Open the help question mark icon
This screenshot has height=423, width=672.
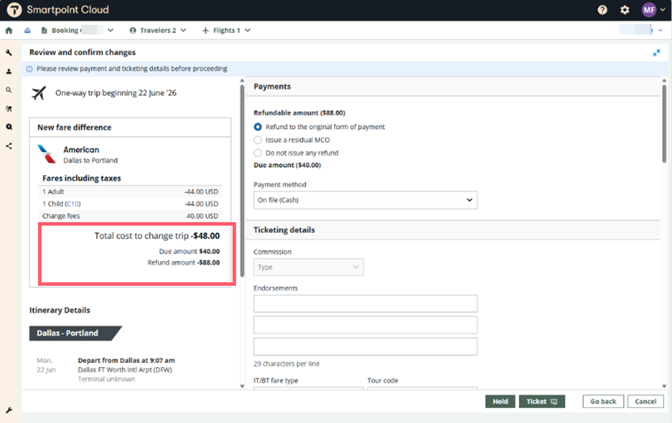pyautogui.click(x=602, y=10)
